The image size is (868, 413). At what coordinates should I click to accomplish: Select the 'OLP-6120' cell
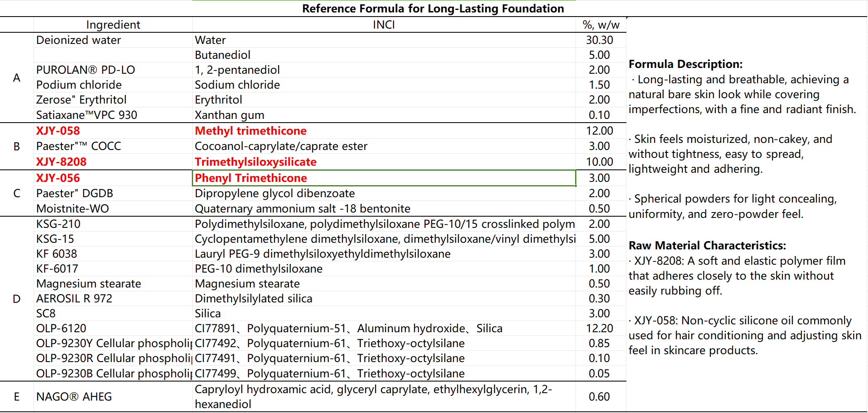point(113,328)
